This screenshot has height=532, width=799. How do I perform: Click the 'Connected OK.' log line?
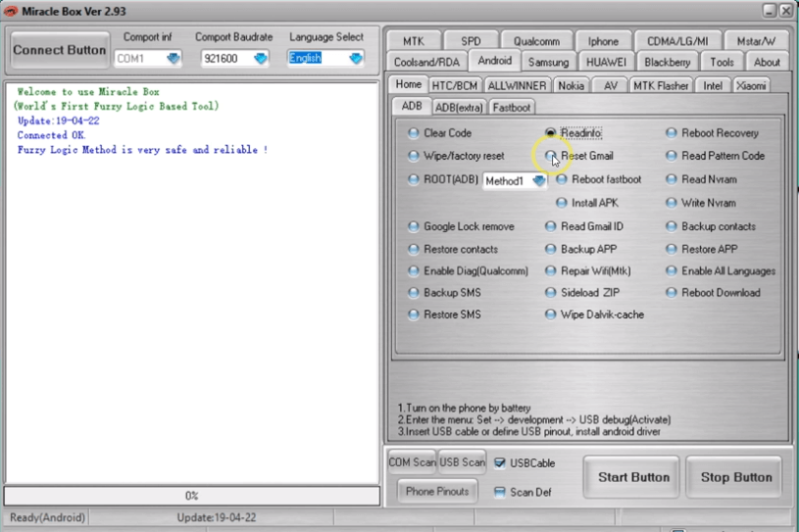[51, 135]
